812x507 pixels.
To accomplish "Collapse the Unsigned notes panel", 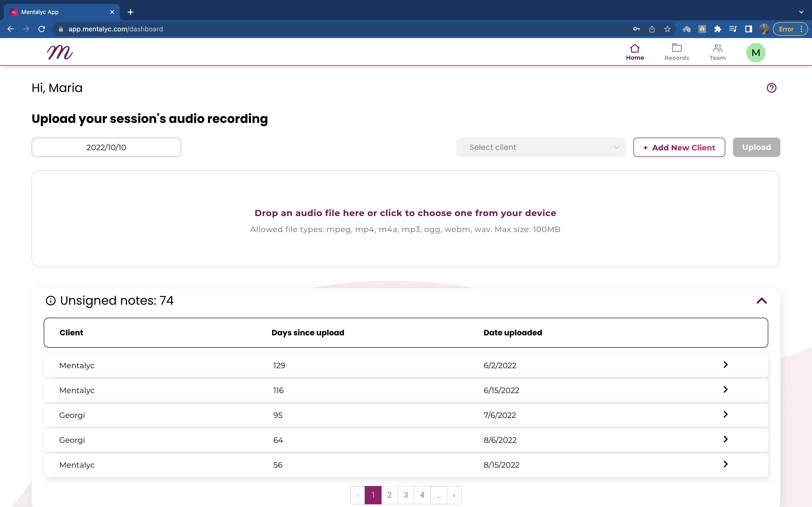I will pos(762,301).
